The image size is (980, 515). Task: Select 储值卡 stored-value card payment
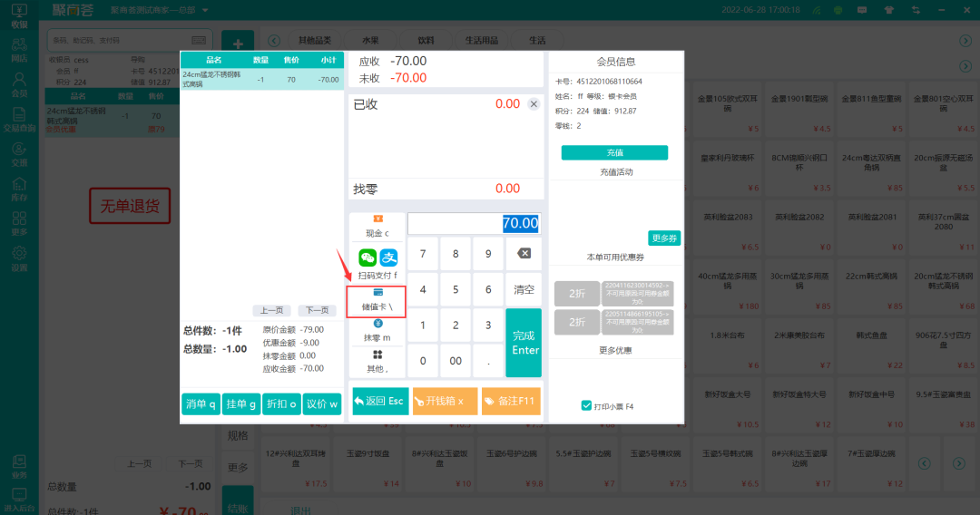[x=377, y=300]
